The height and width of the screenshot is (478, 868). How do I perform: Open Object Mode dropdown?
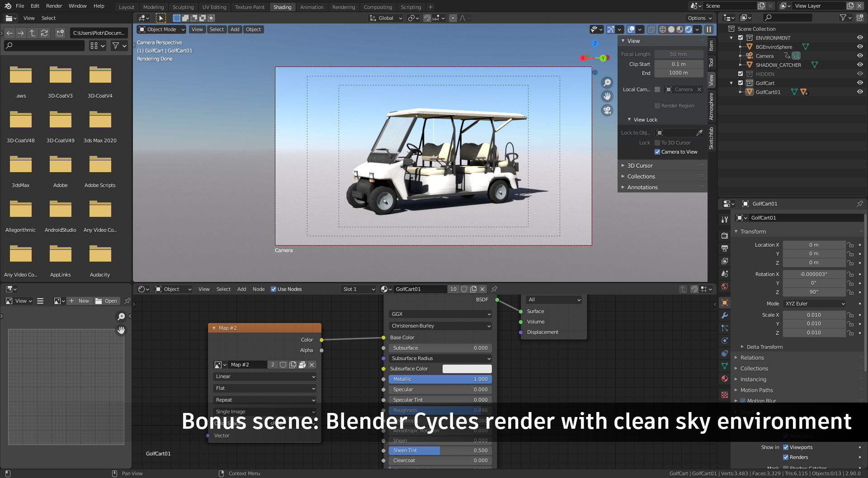pyautogui.click(x=161, y=29)
